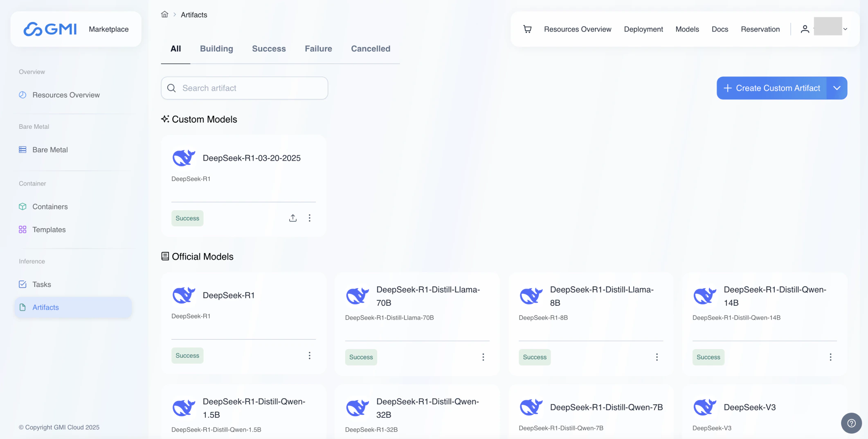Image resolution: width=868 pixels, height=439 pixels.
Task: Open more options for DeepSeek-R1-Distill-Llama-8B
Action: coord(657,357)
